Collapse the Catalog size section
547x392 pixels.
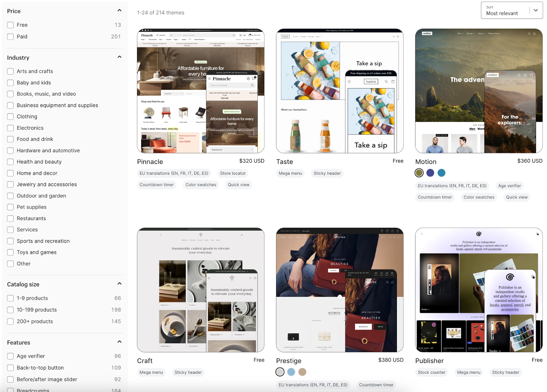pos(119,284)
